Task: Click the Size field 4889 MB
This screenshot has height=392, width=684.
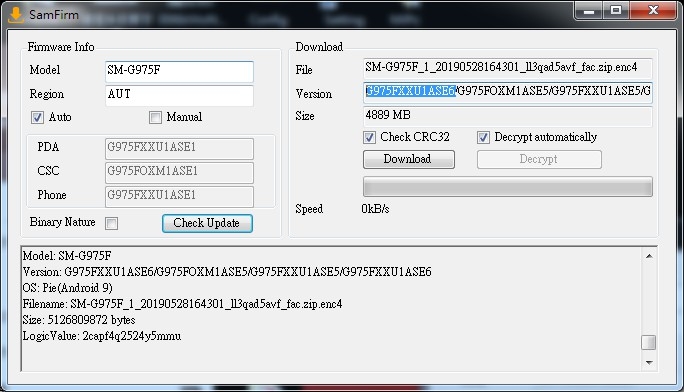Action: tap(508, 116)
